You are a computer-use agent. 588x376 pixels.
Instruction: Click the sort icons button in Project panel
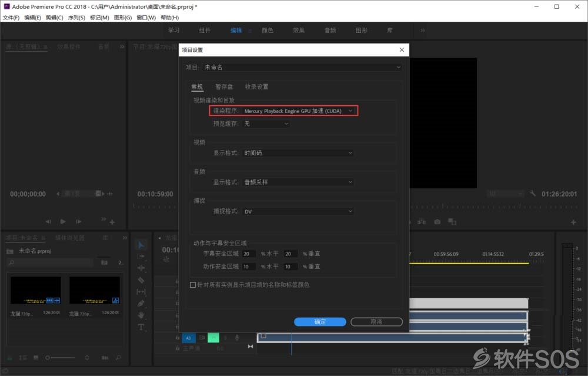(87, 358)
